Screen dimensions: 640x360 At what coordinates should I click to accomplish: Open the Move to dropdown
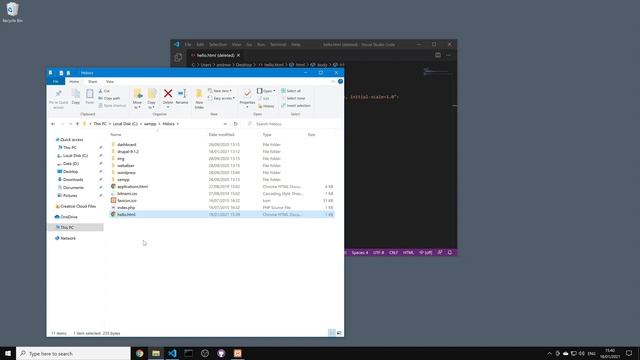tap(138, 105)
